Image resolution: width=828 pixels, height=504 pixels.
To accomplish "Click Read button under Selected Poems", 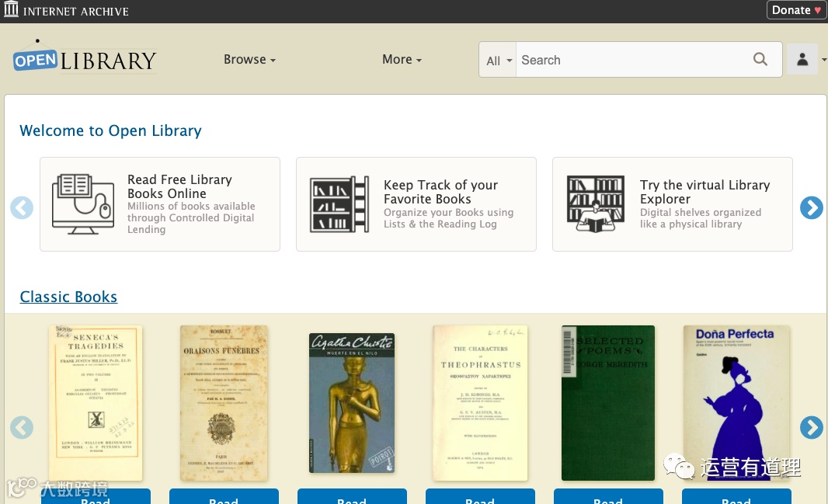I will pos(608,497).
